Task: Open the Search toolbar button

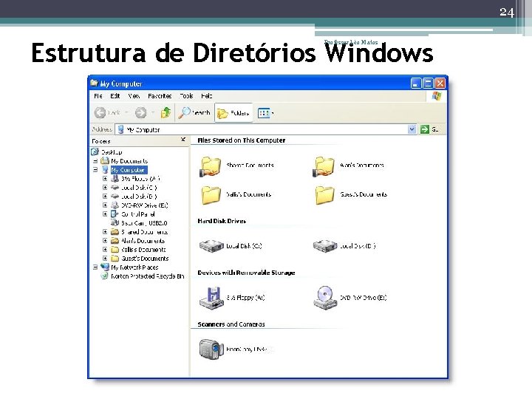Action: tap(195, 112)
